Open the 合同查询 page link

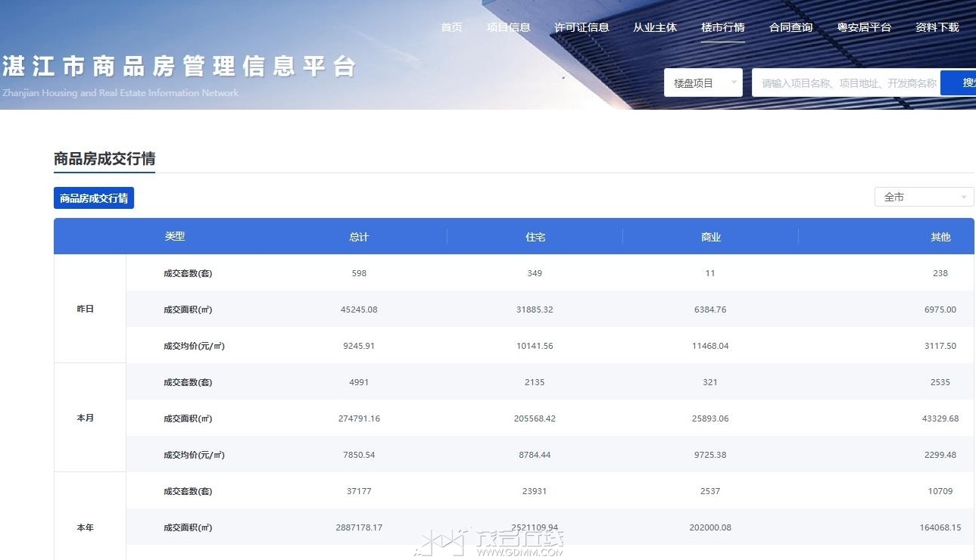click(x=790, y=27)
